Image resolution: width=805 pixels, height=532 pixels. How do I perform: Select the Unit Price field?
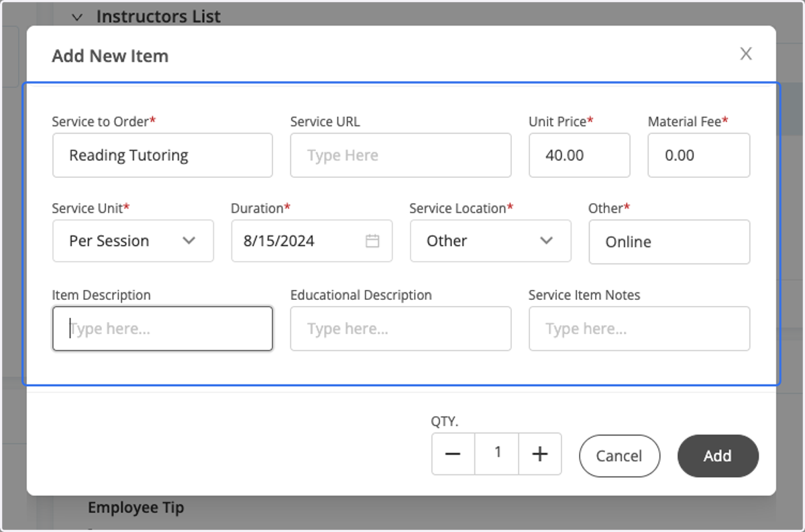pos(579,155)
